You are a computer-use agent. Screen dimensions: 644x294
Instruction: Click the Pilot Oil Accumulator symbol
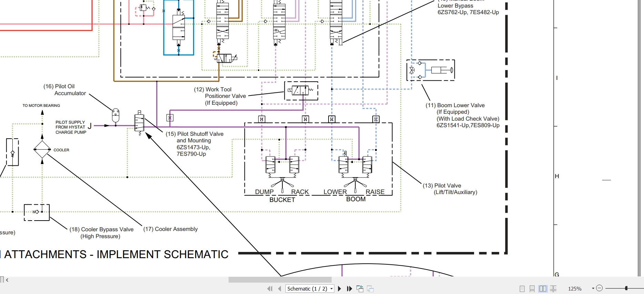click(x=115, y=115)
